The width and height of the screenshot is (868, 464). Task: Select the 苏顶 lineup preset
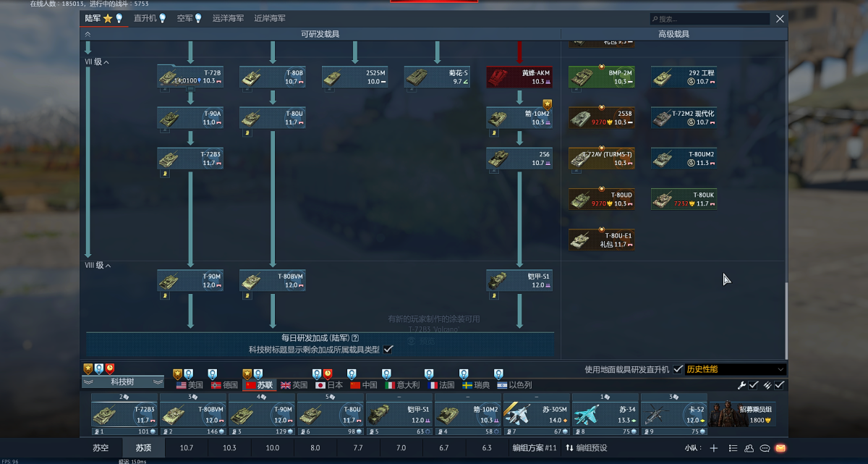pos(143,448)
